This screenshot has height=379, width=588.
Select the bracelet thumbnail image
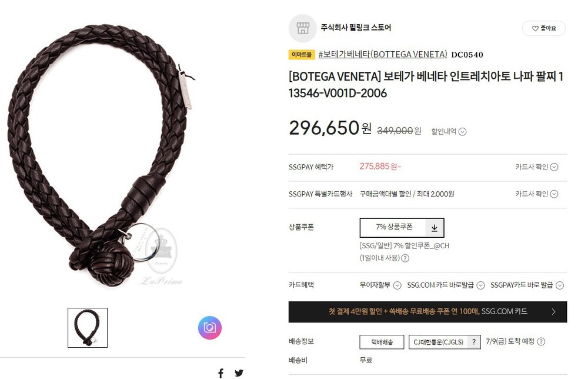(88, 328)
